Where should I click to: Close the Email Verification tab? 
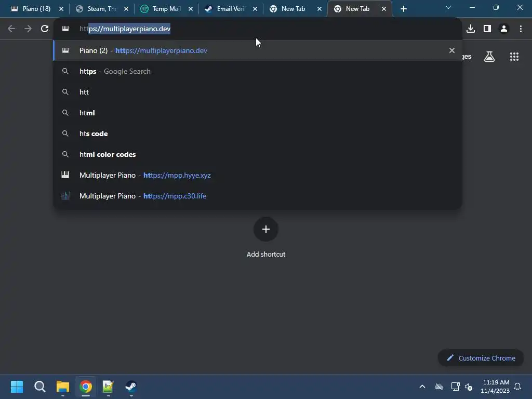255,9
